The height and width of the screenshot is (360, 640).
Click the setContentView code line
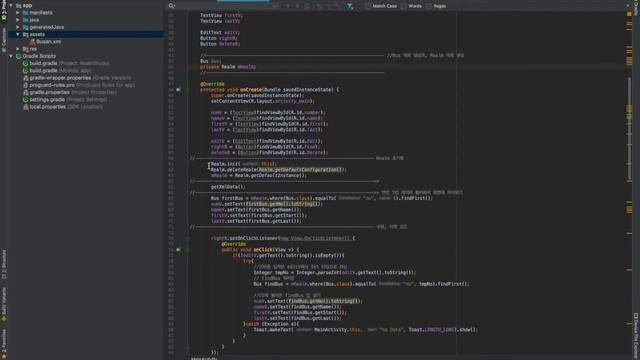click(262, 101)
